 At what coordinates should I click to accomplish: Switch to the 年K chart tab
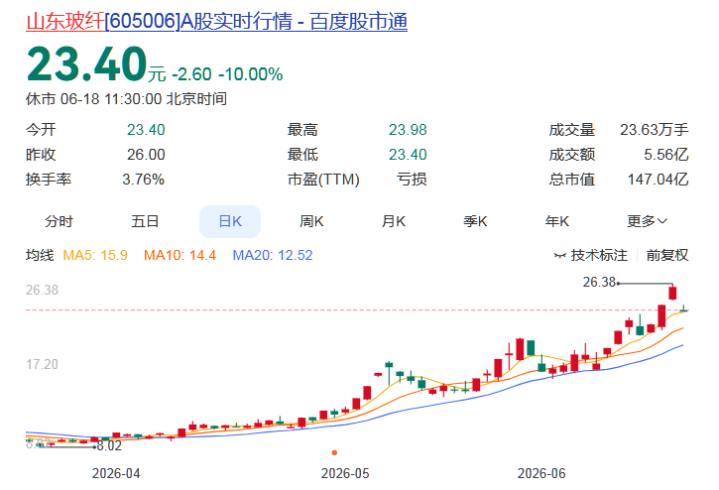coord(557,221)
